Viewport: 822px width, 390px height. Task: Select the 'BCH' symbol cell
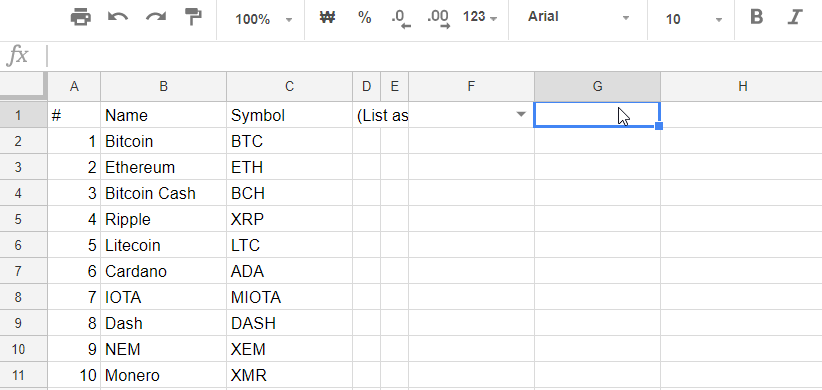(x=289, y=193)
